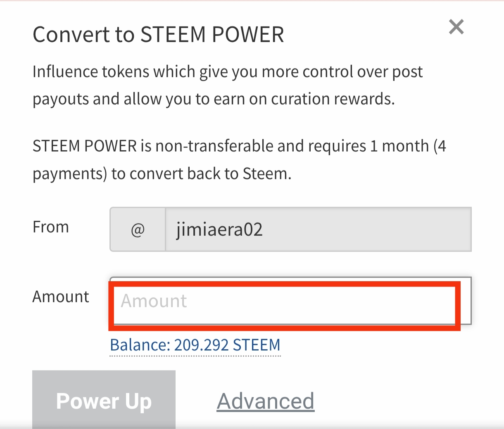Click the word 'Balance:' under Amount field
504x429 pixels.
tap(140, 345)
